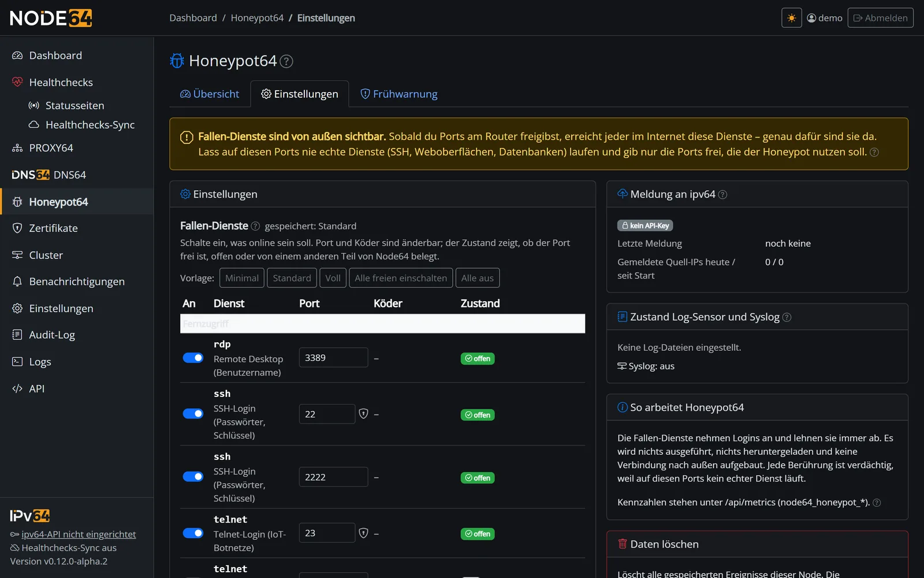Click the Voll template button
Screen dimensions: 924x578
[x=333, y=278]
